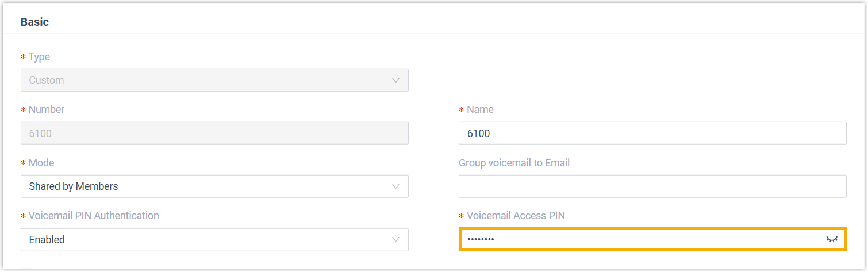868x272 pixels.
Task: Open the disabled Type dropdown showing Custom
Action: pos(214,80)
